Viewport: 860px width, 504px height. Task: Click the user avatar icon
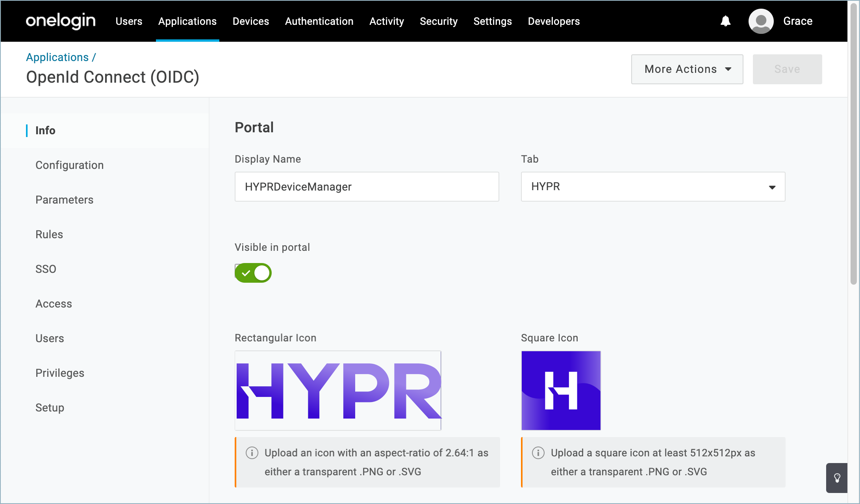tap(761, 21)
